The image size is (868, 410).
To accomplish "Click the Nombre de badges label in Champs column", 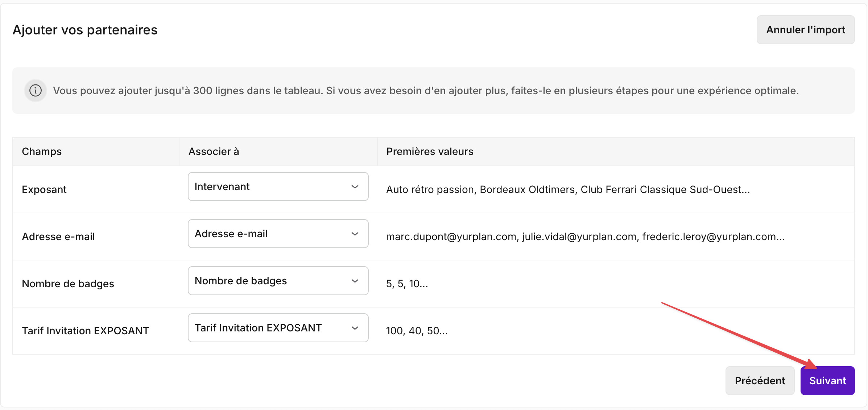I will pos(68,284).
